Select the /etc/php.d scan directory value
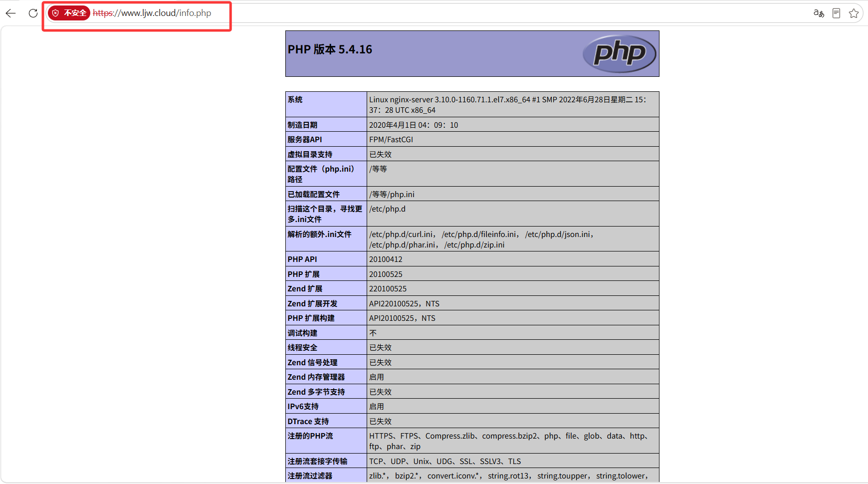Viewport: 868px width, 484px height. [387, 209]
